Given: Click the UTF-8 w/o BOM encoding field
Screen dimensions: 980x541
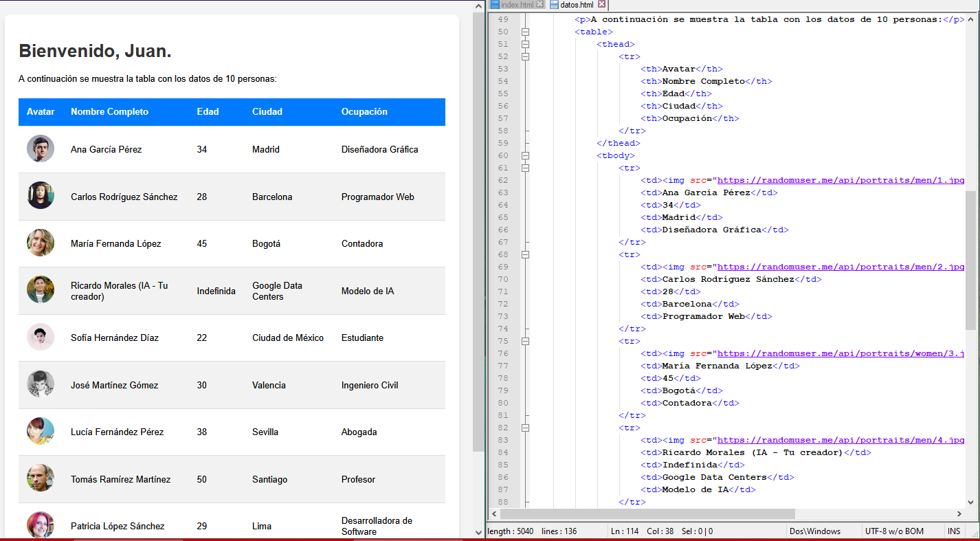Looking at the screenshot, I should (x=893, y=531).
